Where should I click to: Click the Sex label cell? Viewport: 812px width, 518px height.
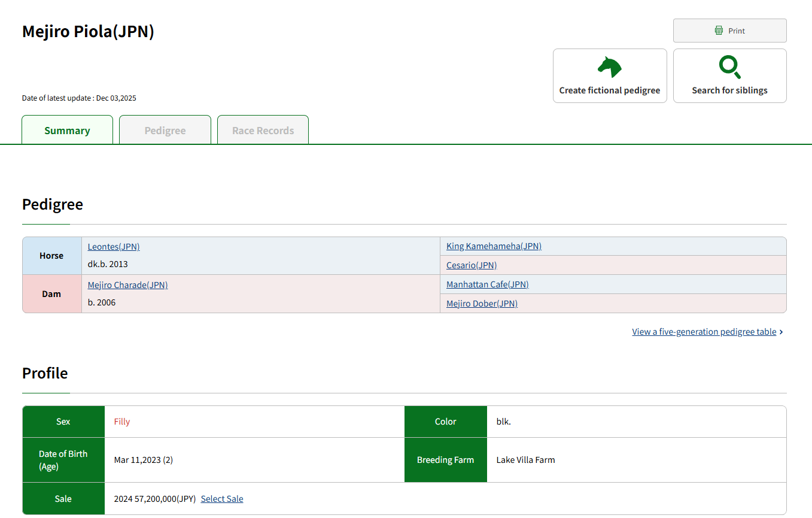point(63,422)
